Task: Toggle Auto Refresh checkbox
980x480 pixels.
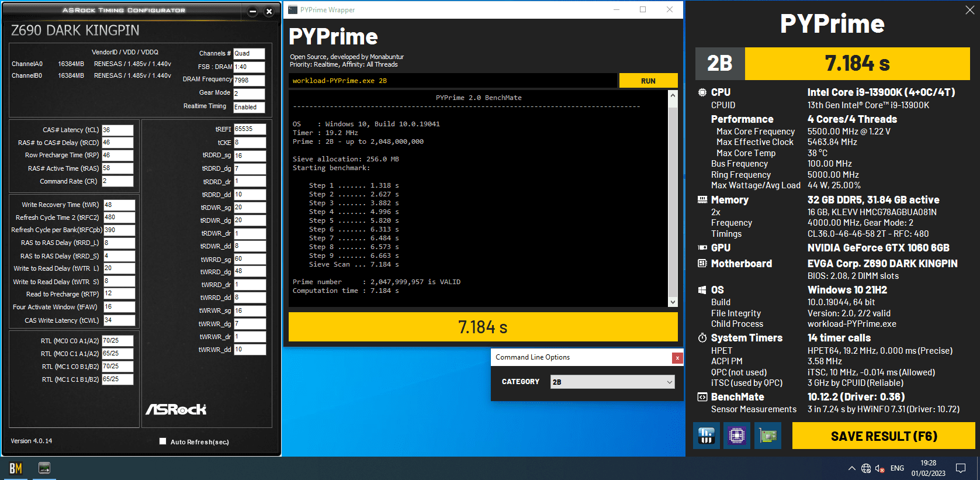Action: (x=163, y=441)
